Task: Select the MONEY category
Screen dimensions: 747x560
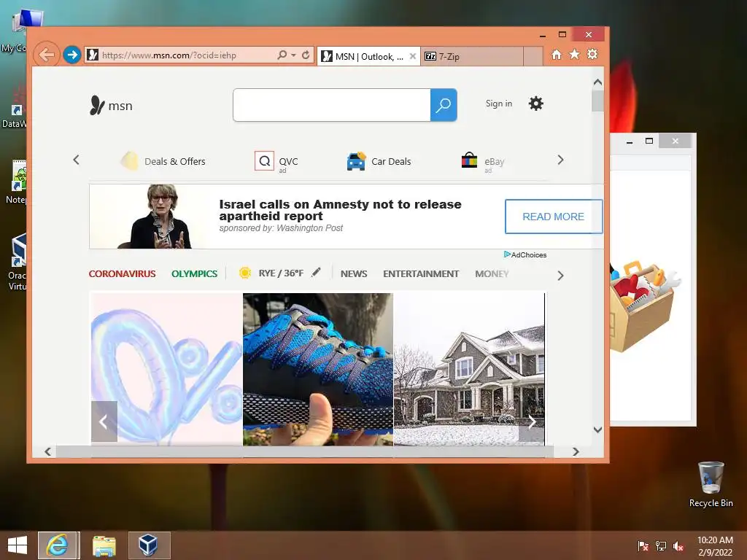Action: 492,274
